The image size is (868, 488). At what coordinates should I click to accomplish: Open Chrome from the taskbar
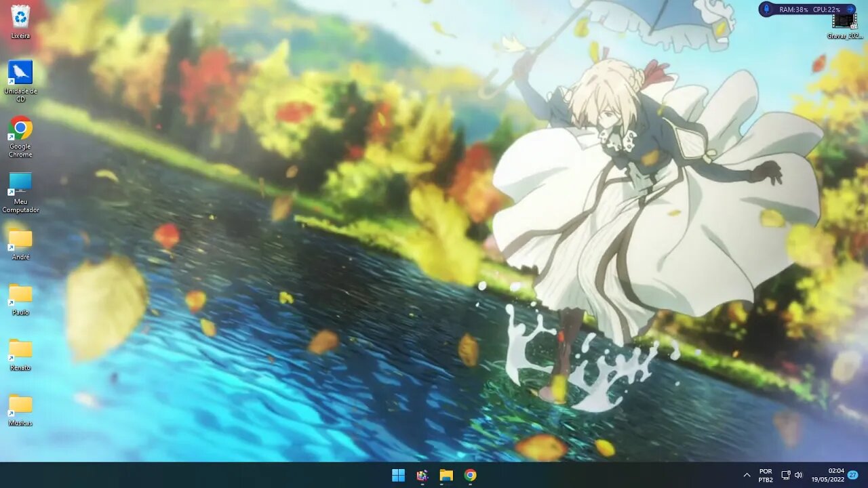click(x=471, y=475)
